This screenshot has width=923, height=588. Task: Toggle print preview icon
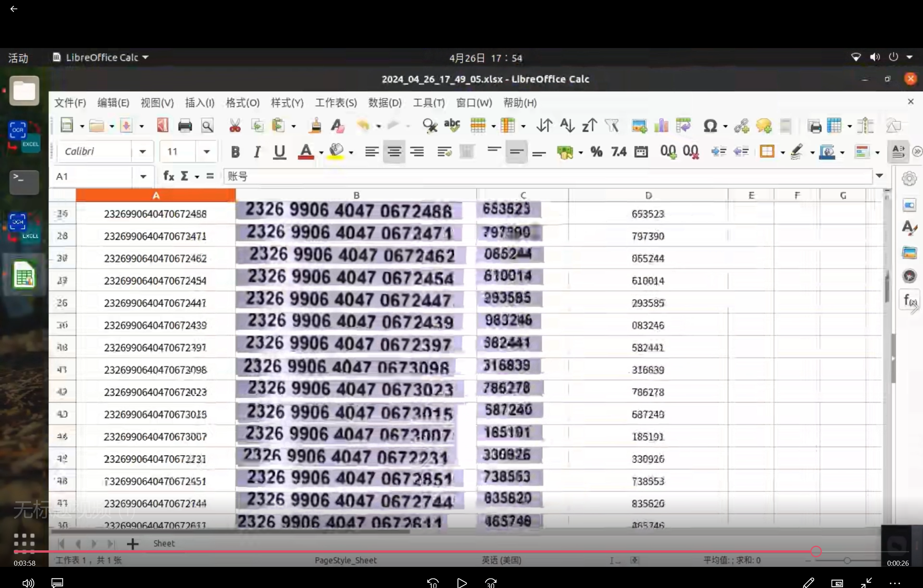[x=207, y=126]
